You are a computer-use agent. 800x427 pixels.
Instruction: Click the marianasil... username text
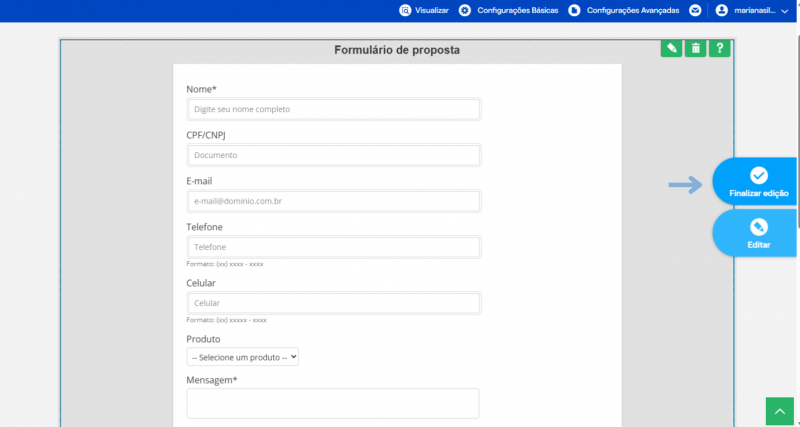755,10
